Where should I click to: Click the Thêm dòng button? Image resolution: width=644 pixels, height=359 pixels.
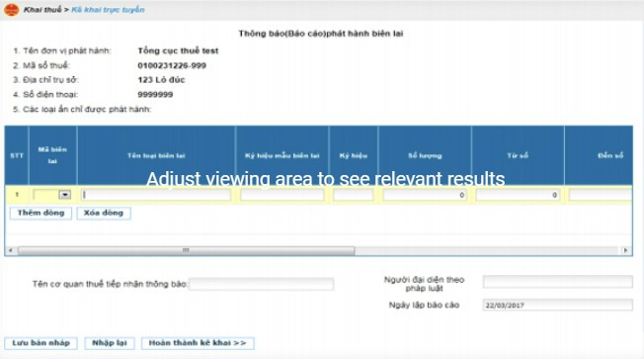[40, 213]
